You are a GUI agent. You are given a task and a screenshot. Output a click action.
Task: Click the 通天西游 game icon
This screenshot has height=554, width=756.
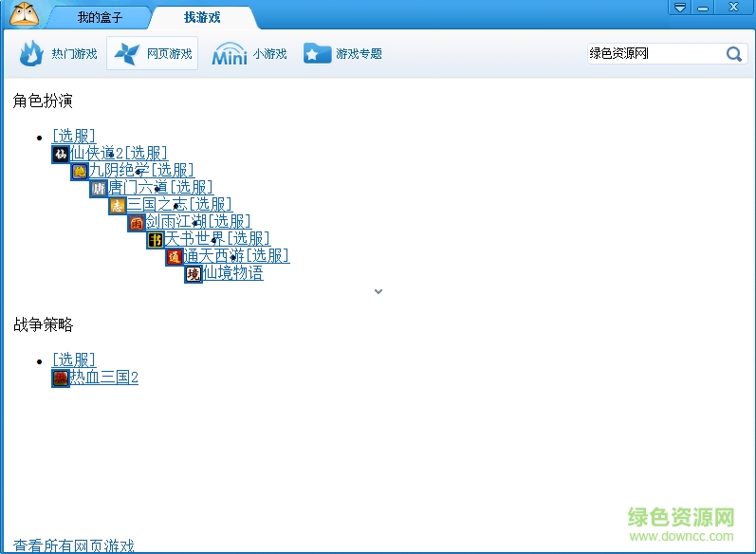[175, 256]
